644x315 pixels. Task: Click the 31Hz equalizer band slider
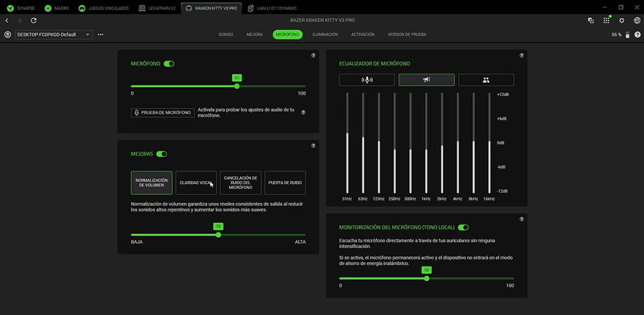pyautogui.click(x=347, y=143)
